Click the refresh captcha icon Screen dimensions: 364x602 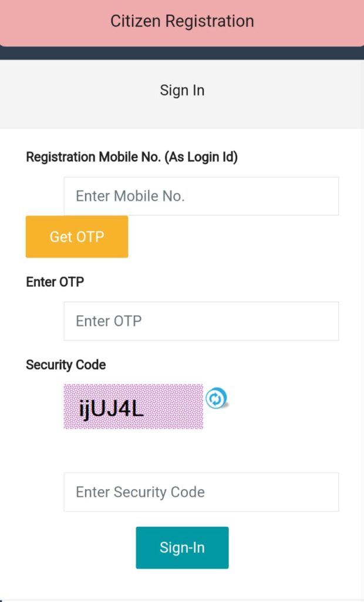(216, 399)
